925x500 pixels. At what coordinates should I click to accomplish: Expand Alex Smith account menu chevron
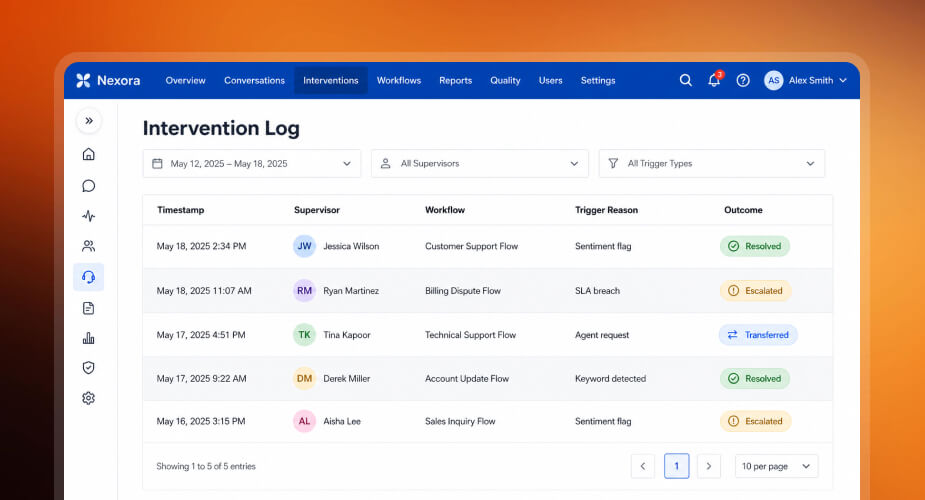(x=843, y=80)
